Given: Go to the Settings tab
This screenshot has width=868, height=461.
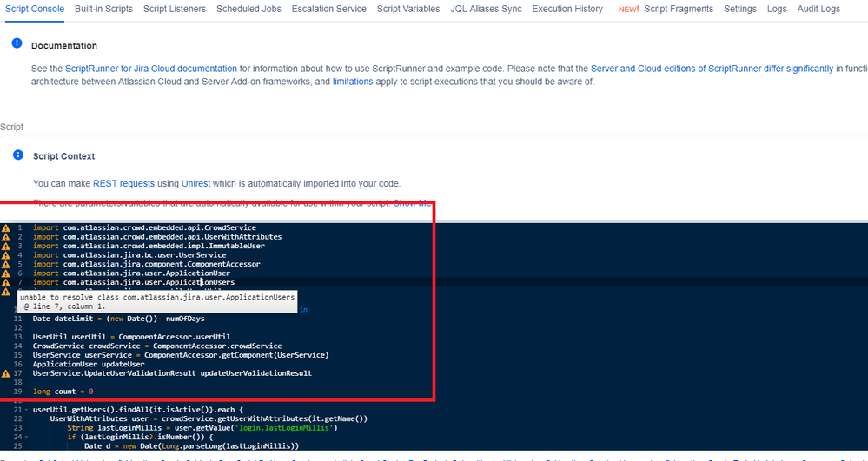Looking at the screenshot, I should pos(740,9).
